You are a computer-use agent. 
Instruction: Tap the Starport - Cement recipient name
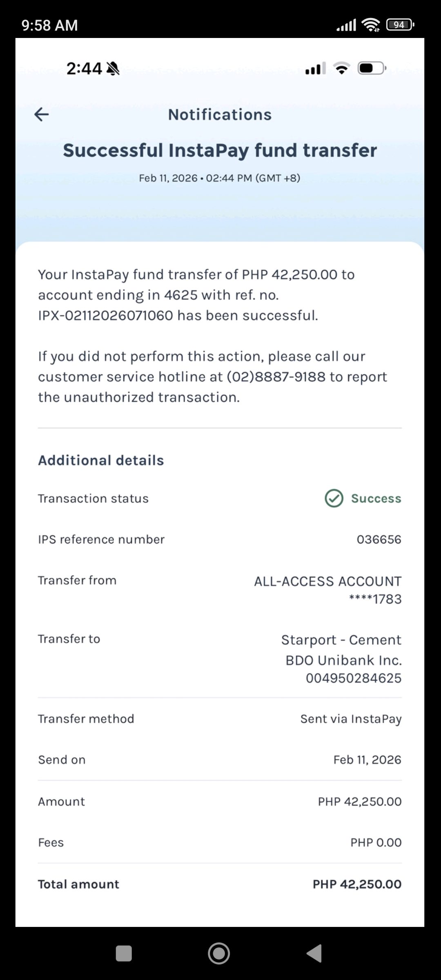tap(341, 640)
